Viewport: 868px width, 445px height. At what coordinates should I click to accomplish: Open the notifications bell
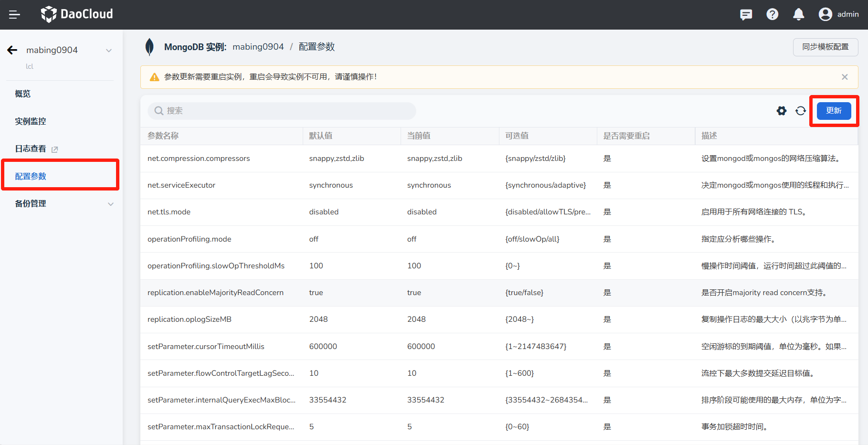click(x=798, y=15)
